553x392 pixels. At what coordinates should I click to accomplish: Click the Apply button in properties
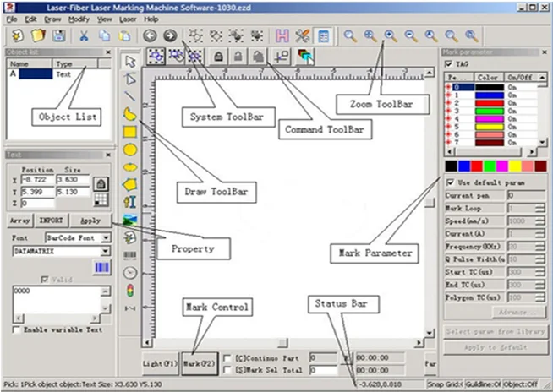pos(90,220)
